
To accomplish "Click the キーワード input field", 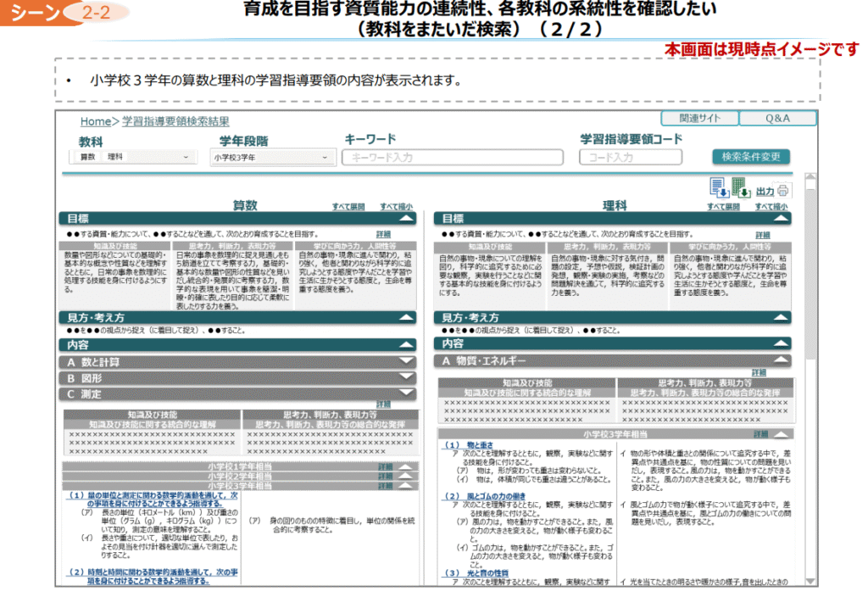I will point(453,157).
